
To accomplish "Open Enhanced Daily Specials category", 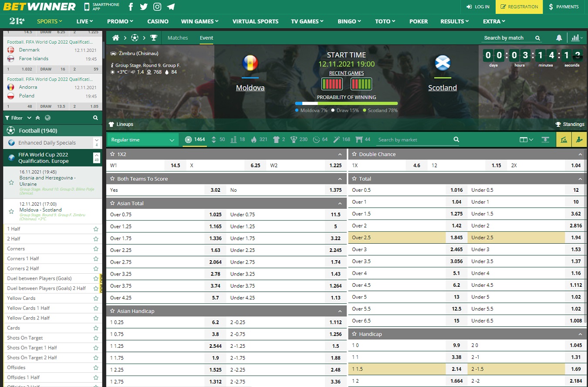I will pos(47,143).
